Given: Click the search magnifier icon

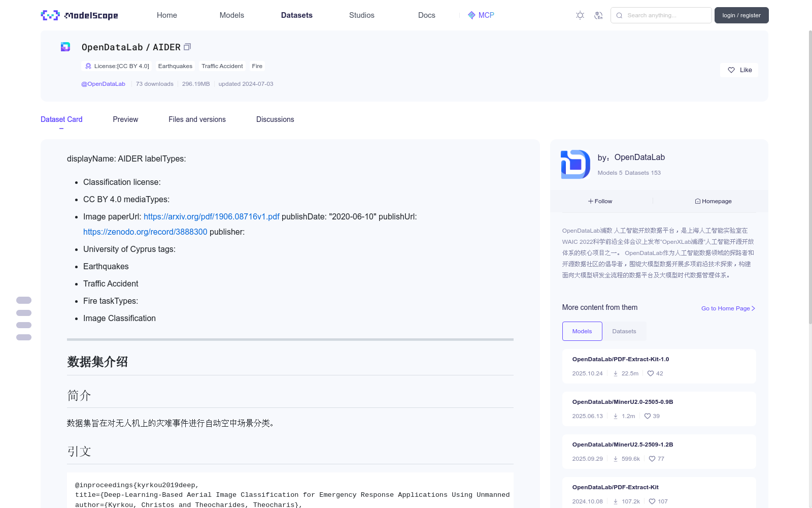Looking at the screenshot, I should 619,15.
